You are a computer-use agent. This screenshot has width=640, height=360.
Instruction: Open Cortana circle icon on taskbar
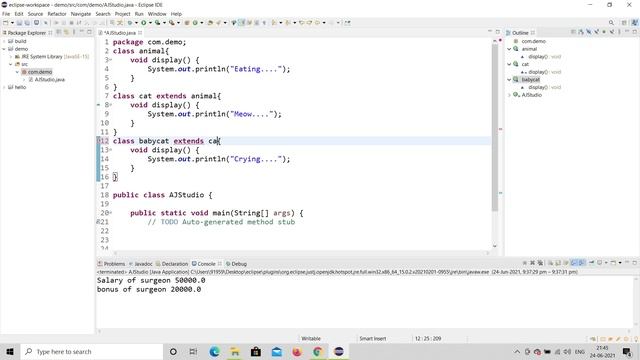173,351
